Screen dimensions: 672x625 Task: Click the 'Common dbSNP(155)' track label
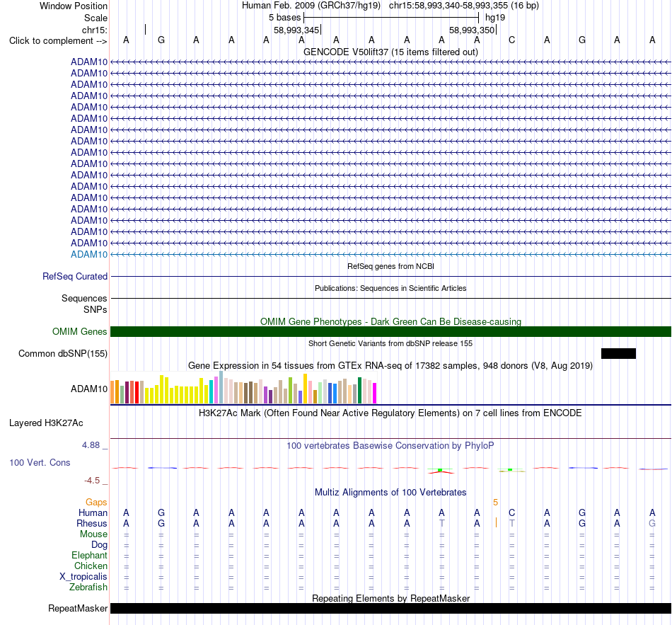coord(62,353)
